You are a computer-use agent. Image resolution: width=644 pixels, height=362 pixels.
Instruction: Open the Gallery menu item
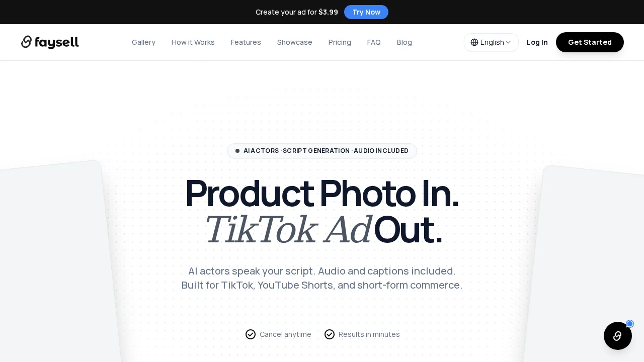tap(143, 42)
